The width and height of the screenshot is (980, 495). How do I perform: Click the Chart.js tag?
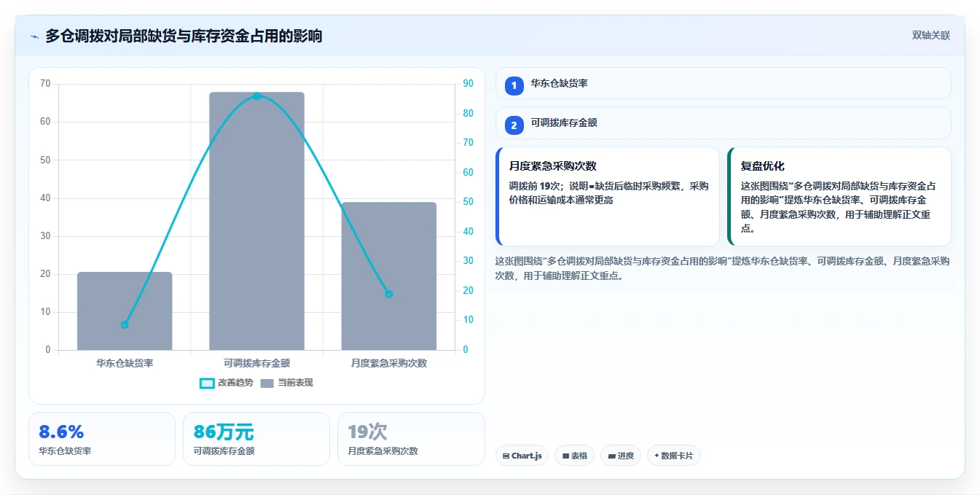[x=522, y=456]
